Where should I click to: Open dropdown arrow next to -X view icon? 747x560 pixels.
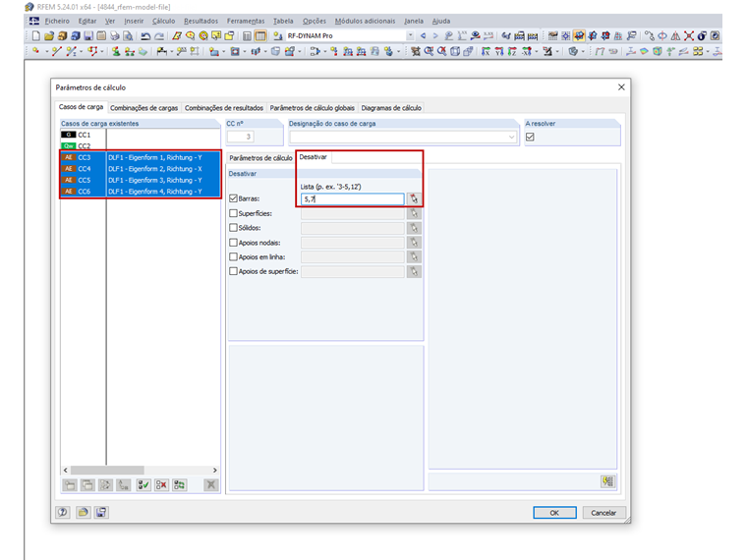537,51
